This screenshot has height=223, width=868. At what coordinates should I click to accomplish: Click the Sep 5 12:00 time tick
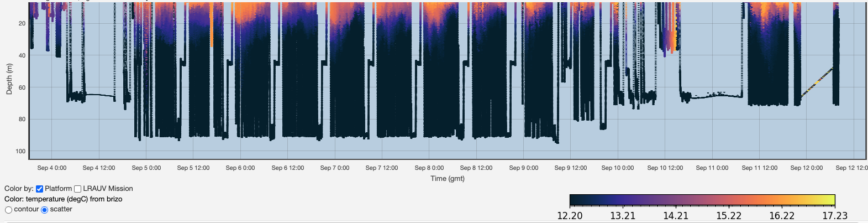(193, 168)
